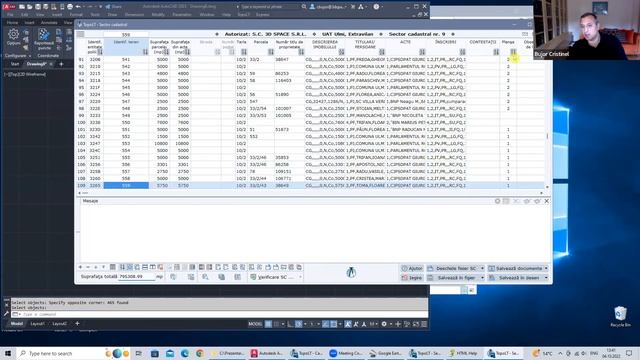This screenshot has width=640, height=360.
Task: Click the 3301 parcel area cell in row 106
Action: [x=160, y=164]
